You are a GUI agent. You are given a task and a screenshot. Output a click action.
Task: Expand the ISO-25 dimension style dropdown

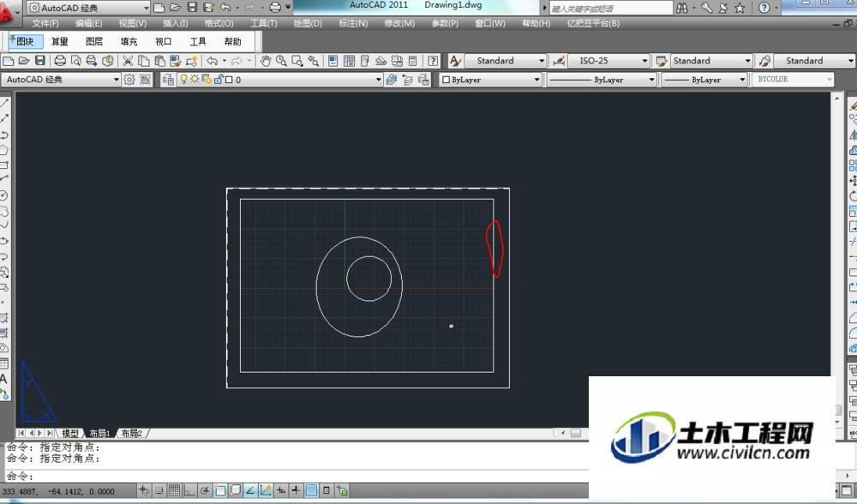click(608, 61)
